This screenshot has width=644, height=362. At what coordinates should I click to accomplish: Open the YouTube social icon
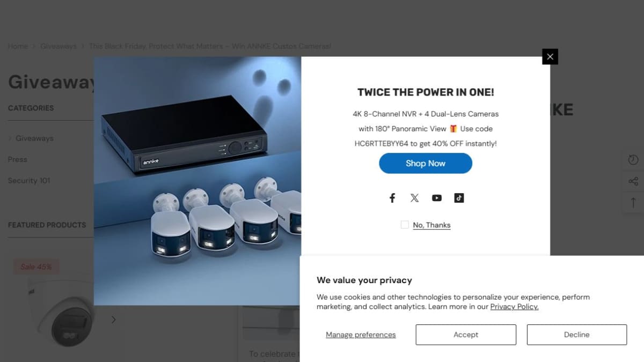coord(437,198)
